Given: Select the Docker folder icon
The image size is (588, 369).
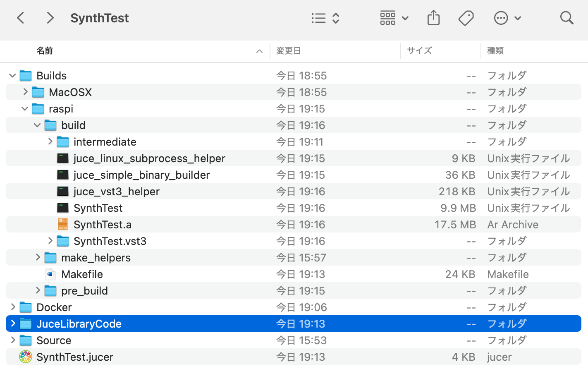Looking at the screenshot, I should click(26, 307).
